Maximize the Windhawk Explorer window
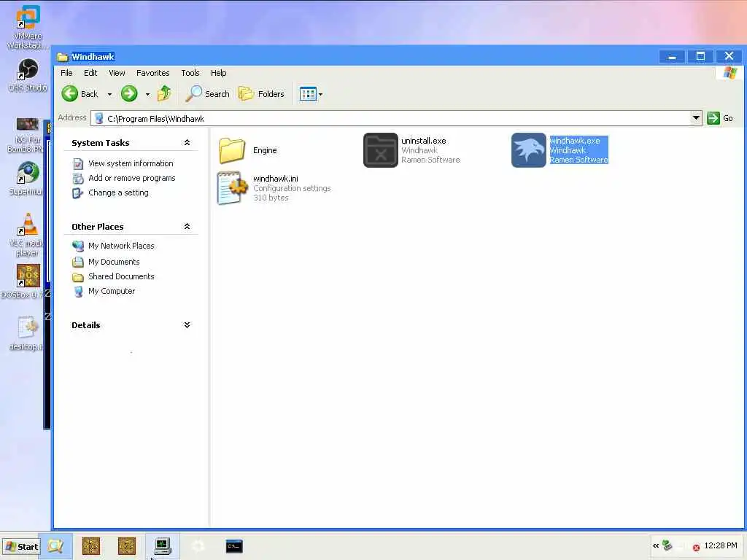 700,56
